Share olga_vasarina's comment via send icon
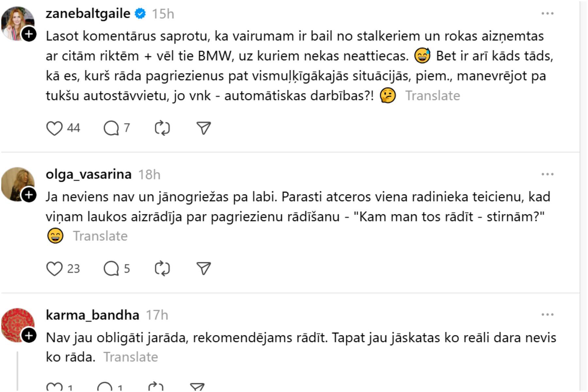Viewport: 588px width, 392px height. [204, 269]
